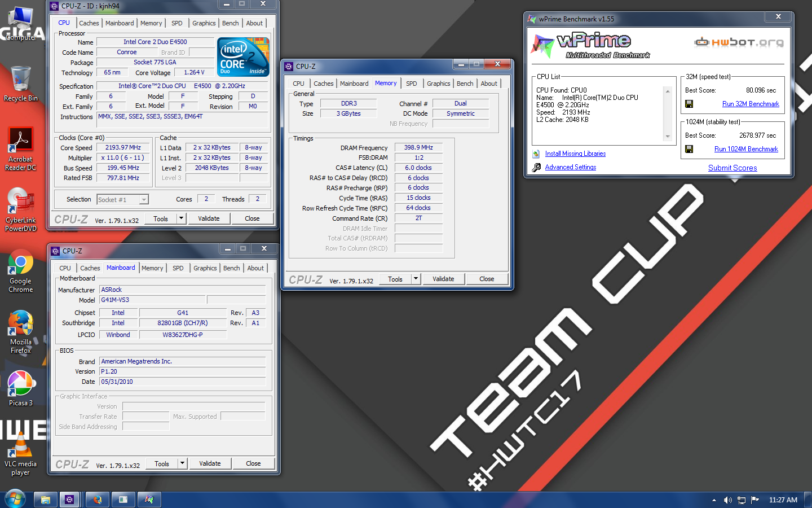
Task: Run the 1024M Benchmark link
Action: click(746, 149)
